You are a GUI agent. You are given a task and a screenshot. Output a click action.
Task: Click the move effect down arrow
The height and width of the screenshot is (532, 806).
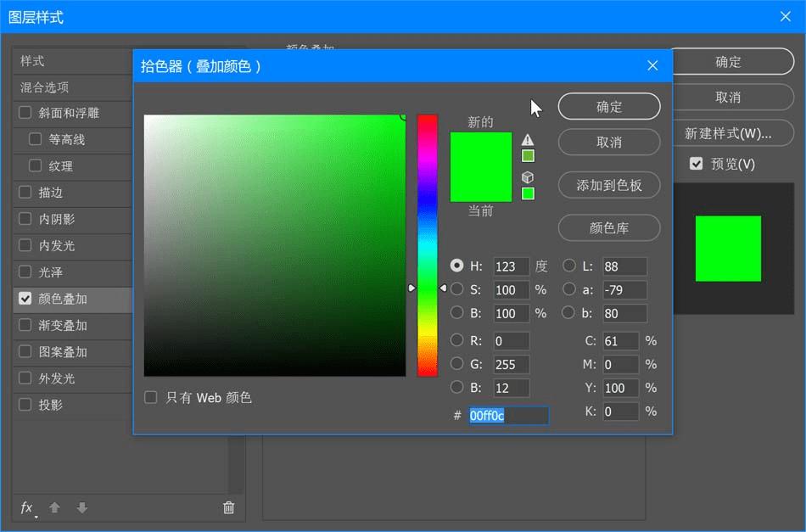82,508
